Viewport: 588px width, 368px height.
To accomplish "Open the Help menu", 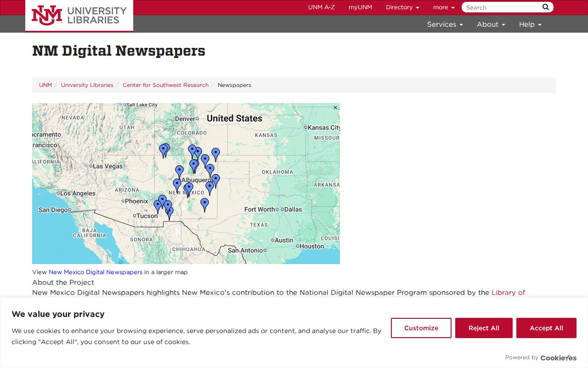I will [530, 24].
